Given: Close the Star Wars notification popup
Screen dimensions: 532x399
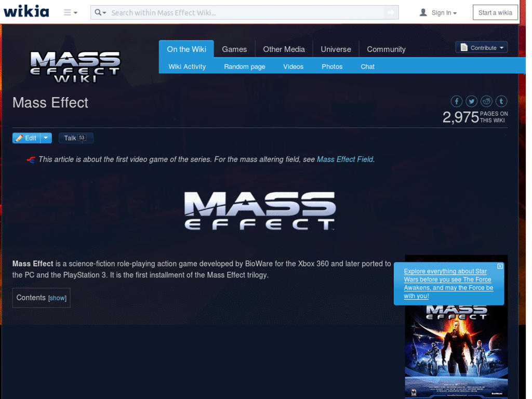Looking at the screenshot, I should (x=500, y=267).
